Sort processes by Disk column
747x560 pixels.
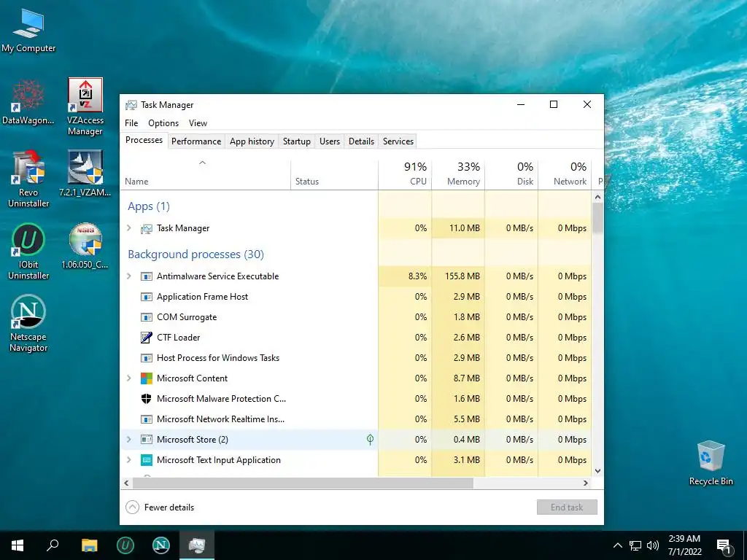click(x=511, y=174)
